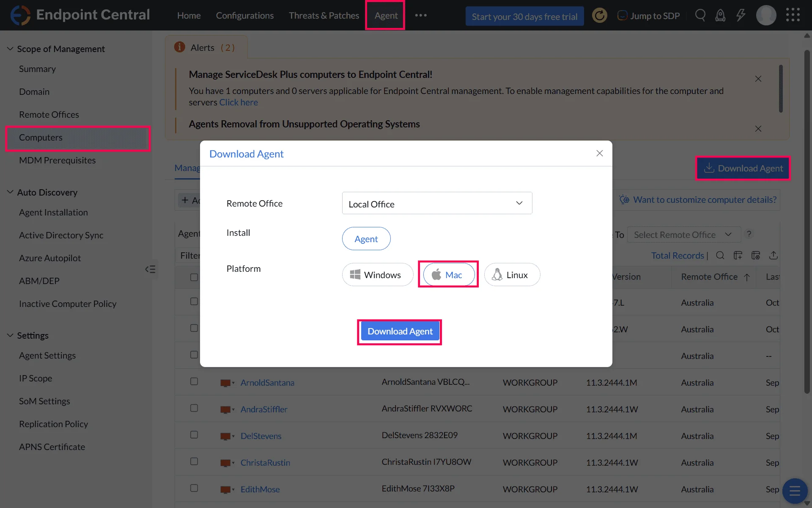
Task: Open the apps grid launcher
Action: tap(793, 15)
